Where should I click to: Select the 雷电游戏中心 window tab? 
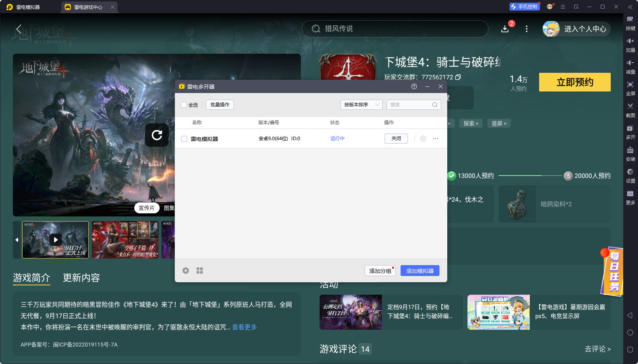point(88,7)
